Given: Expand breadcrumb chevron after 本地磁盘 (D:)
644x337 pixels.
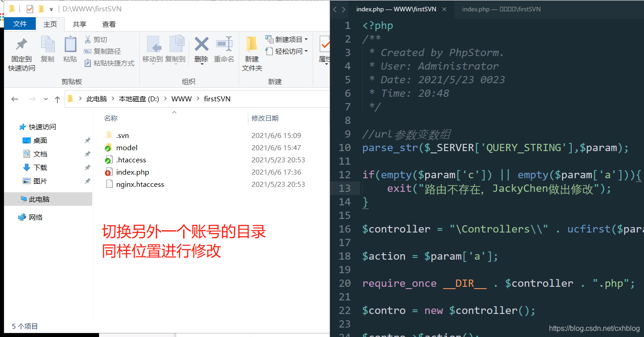Looking at the screenshot, I should click(x=165, y=99).
